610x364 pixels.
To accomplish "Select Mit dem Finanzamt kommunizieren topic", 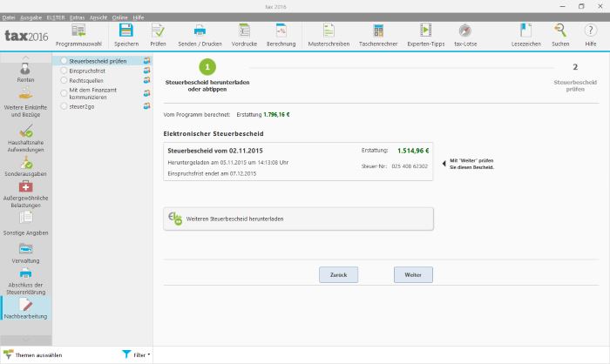I will point(92,93).
